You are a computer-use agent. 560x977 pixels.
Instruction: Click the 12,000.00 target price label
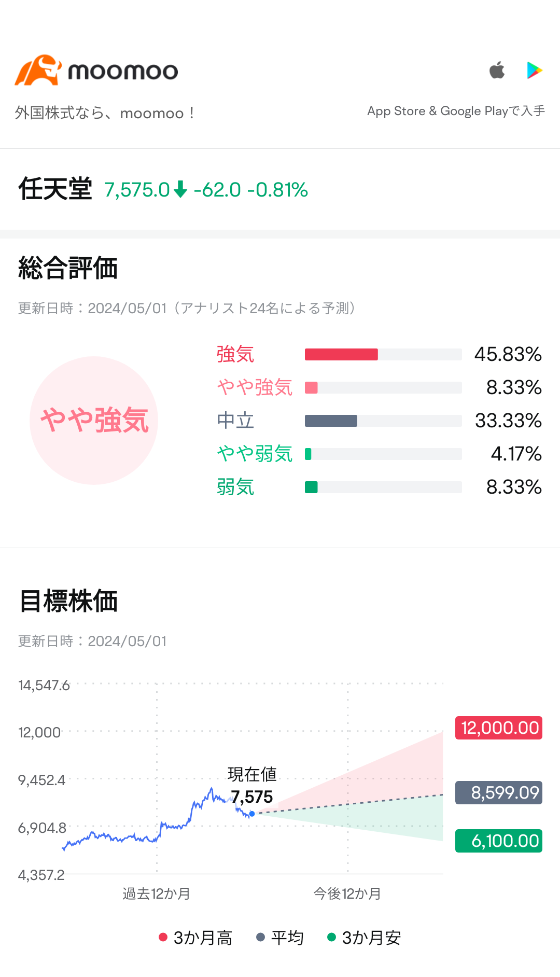click(498, 728)
